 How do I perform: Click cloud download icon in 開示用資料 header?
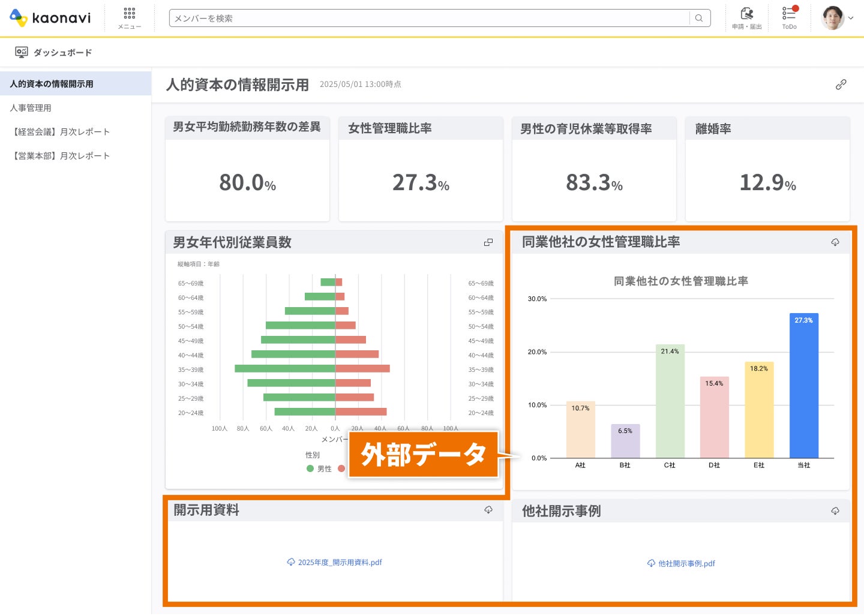tap(488, 510)
